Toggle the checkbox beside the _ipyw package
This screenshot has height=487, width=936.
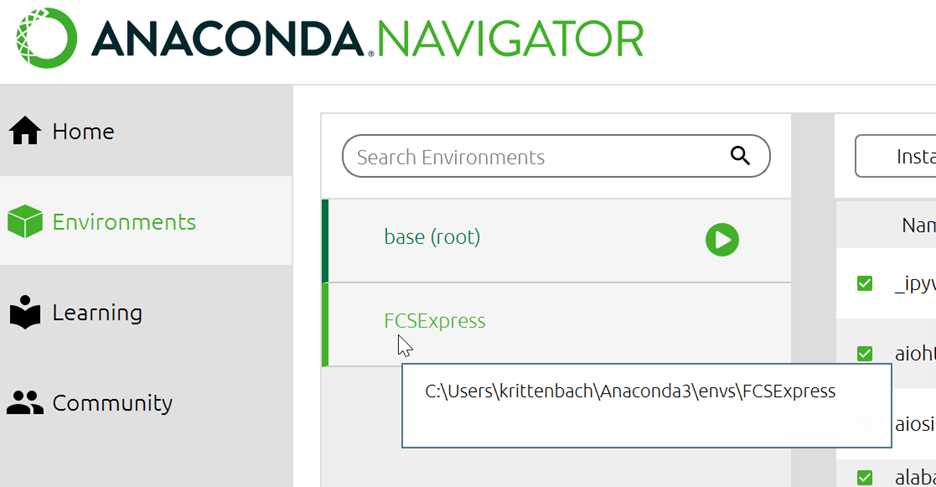[865, 283]
